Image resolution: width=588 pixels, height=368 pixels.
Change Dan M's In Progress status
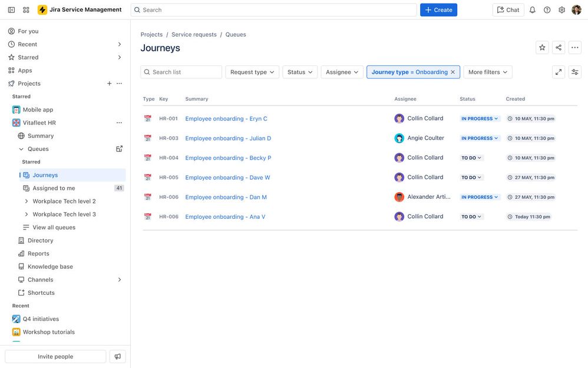[x=480, y=197]
